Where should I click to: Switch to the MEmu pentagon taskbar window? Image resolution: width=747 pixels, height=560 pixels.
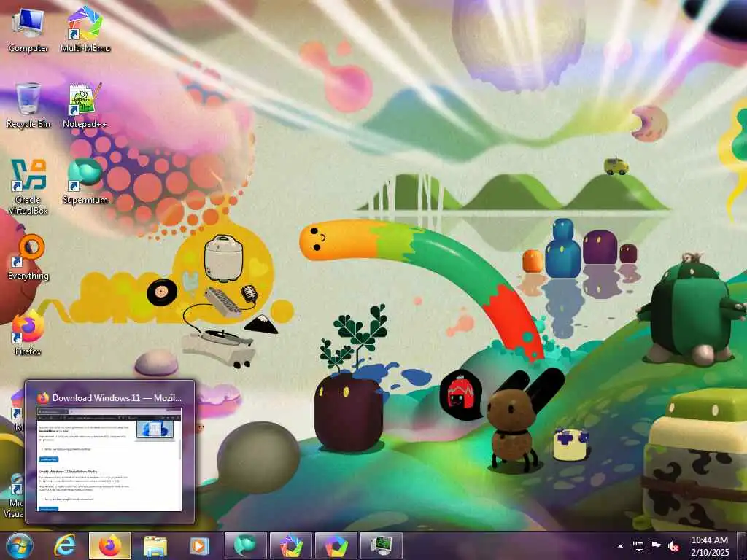(x=336, y=545)
